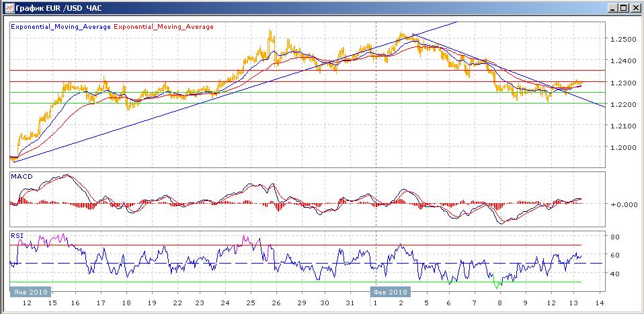
Task: Click date label 23 on time axis
Action: (x=199, y=303)
